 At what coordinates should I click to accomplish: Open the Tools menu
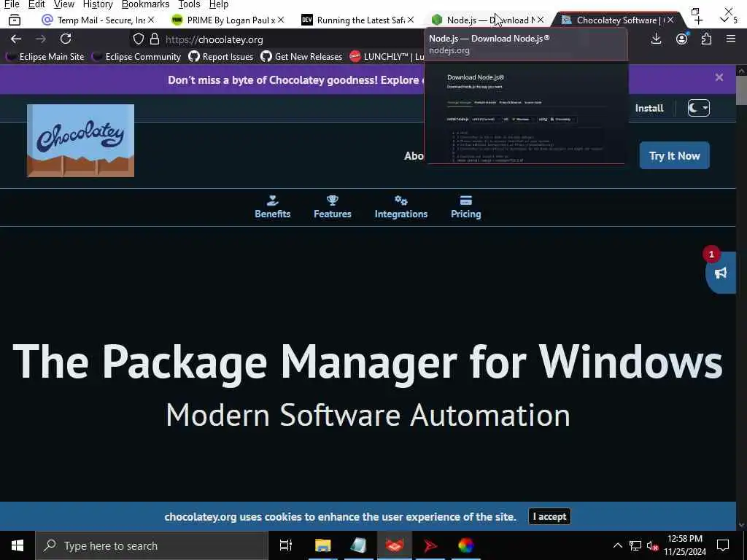(189, 4)
